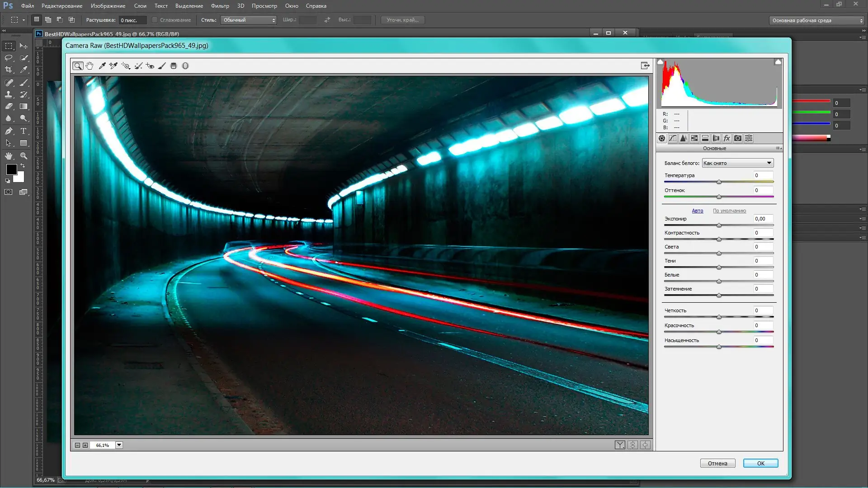Click the Температура slider handle
Image resolution: width=868 pixels, height=488 pixels.
point(719,182)
